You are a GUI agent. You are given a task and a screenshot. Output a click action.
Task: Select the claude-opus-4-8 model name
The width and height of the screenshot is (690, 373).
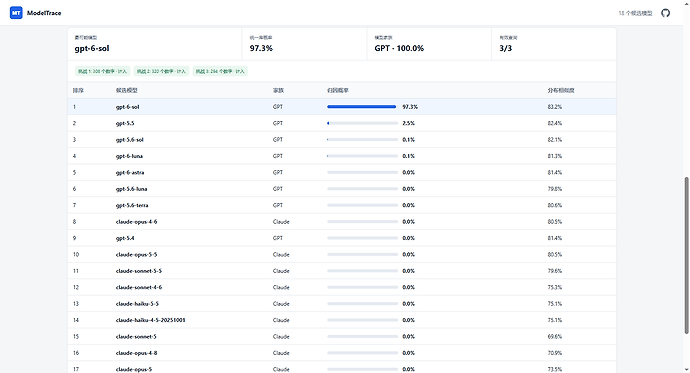pos(136,353)
